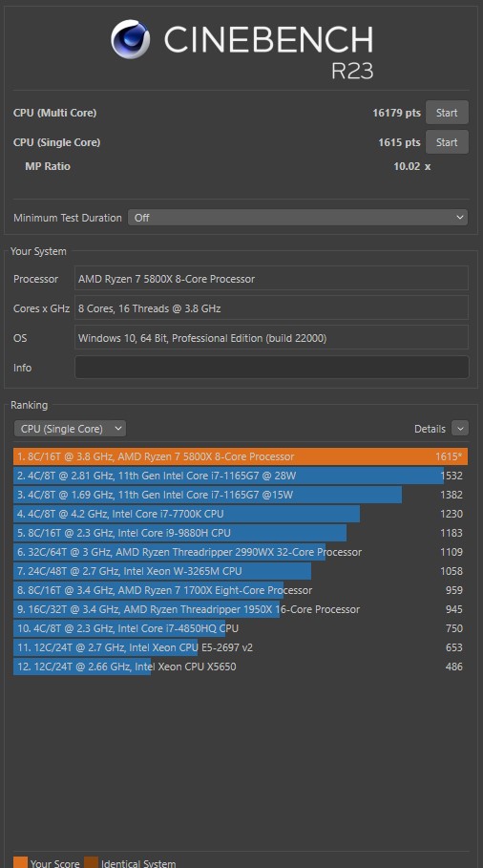
Task: Click the Processor field showing Ryzen 7 5800X
Action: [x=272, y=279]
